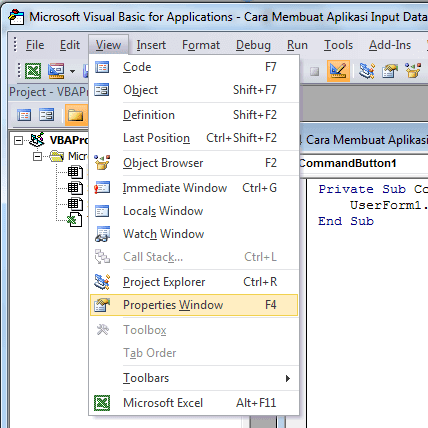Switch to Microsoft Excel via menu
428x428 pixels.
194,403
